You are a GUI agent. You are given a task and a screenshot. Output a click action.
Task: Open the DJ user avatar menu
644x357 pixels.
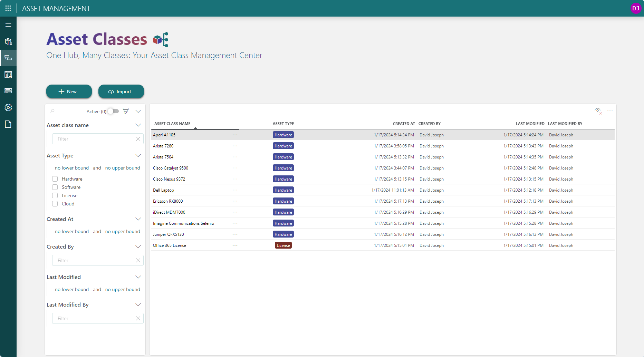[x=635, y=8]
